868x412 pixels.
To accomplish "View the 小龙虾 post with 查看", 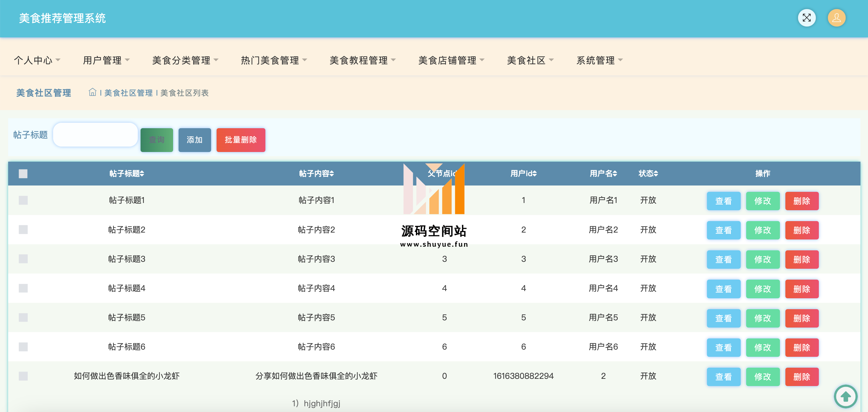I will [x=724, y=377].
